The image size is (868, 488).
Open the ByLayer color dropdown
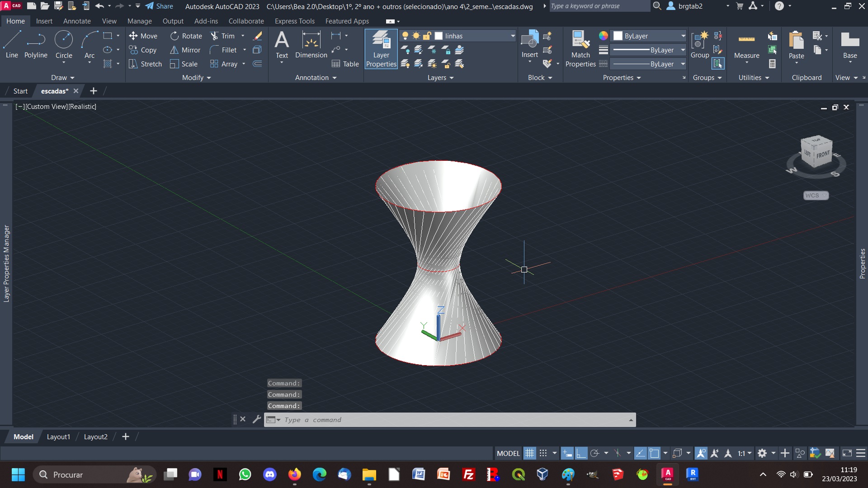649,36
